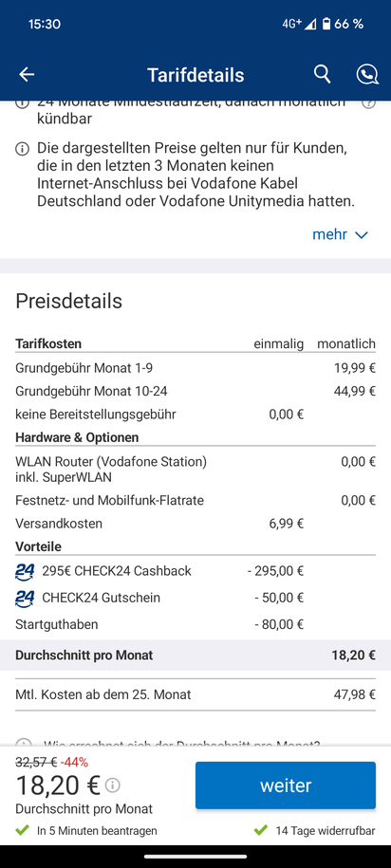Tap the Tarifdetails page title

(x=195, y=75)
